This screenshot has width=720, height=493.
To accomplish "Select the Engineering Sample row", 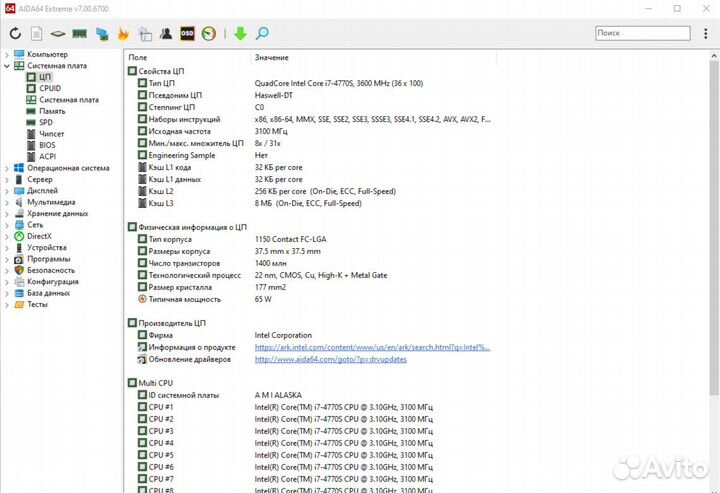I will click(x=309, y=155).
